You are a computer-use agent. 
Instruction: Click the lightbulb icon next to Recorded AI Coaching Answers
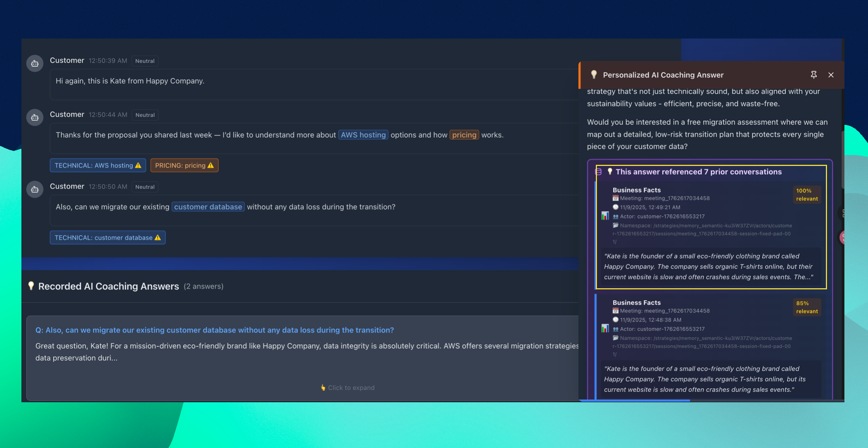pyautogui.click(x=31, y=286)
